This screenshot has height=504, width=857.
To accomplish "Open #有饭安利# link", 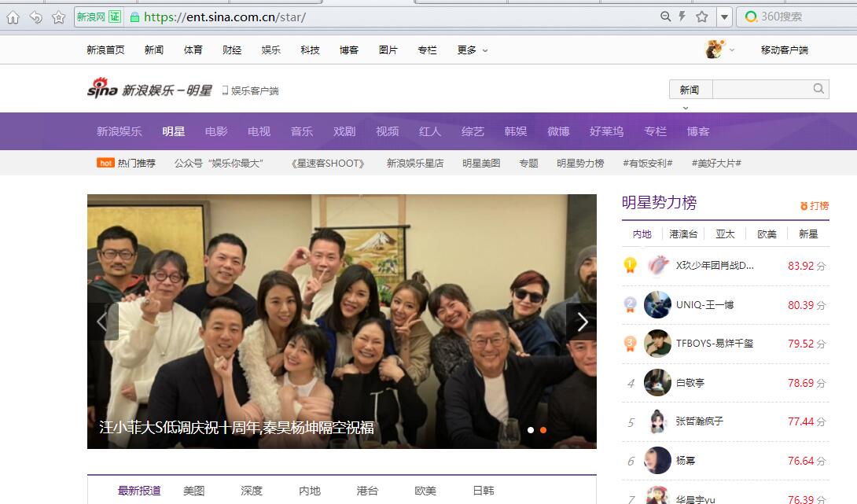I will click(648, 163).
